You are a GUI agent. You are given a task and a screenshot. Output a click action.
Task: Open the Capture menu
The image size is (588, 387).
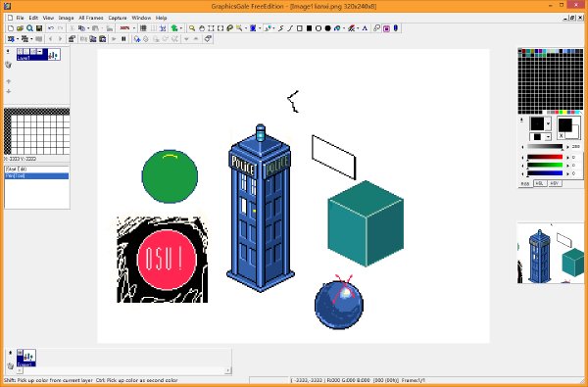click(118, 18)
